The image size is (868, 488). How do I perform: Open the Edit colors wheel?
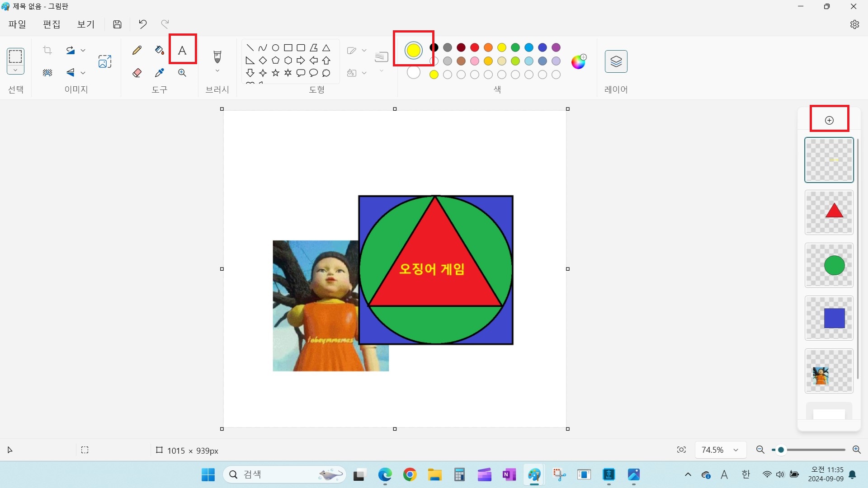tap(579, 61)
